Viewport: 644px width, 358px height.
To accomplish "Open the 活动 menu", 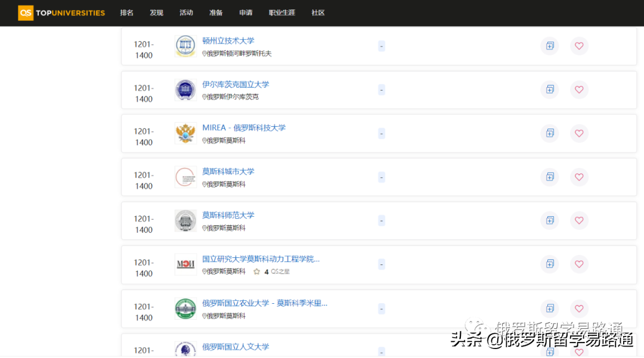I will point(186,13).
